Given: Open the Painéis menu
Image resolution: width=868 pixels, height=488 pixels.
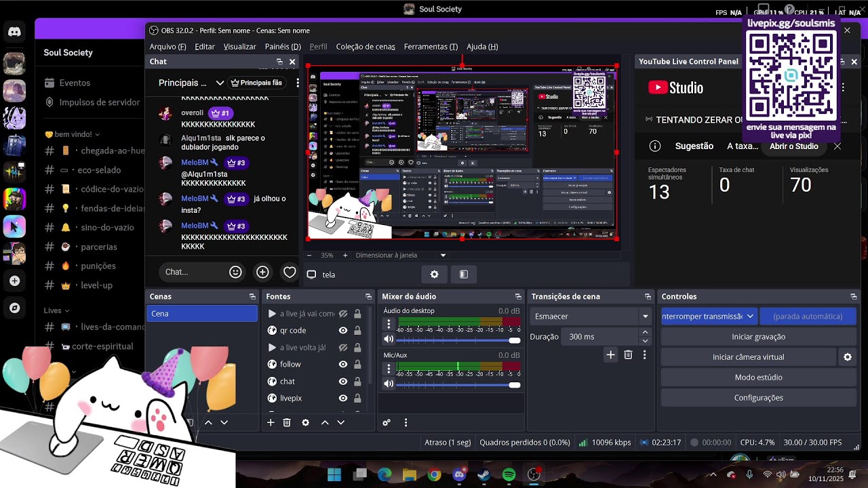Looking at the screenshot, I should 283,47.
